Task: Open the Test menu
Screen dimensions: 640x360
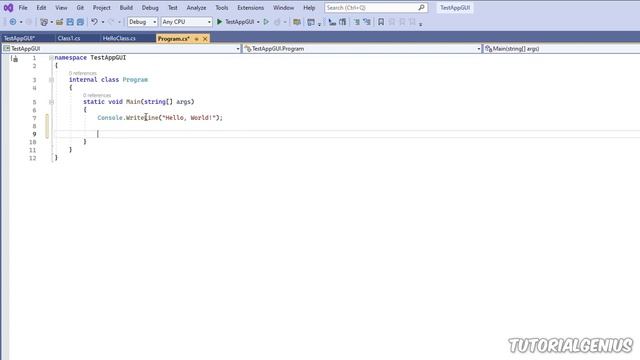Action: coord(173,8)
